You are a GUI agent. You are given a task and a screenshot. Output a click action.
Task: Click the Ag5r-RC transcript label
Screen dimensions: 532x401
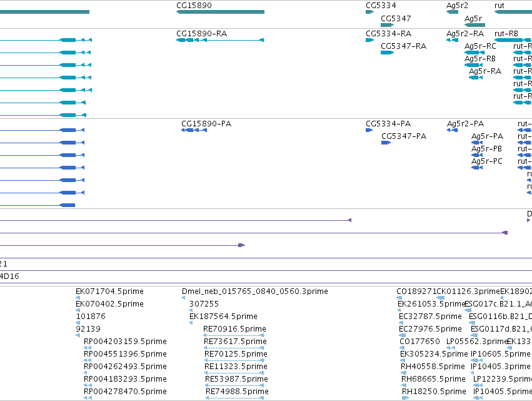(x=480, y=46)
